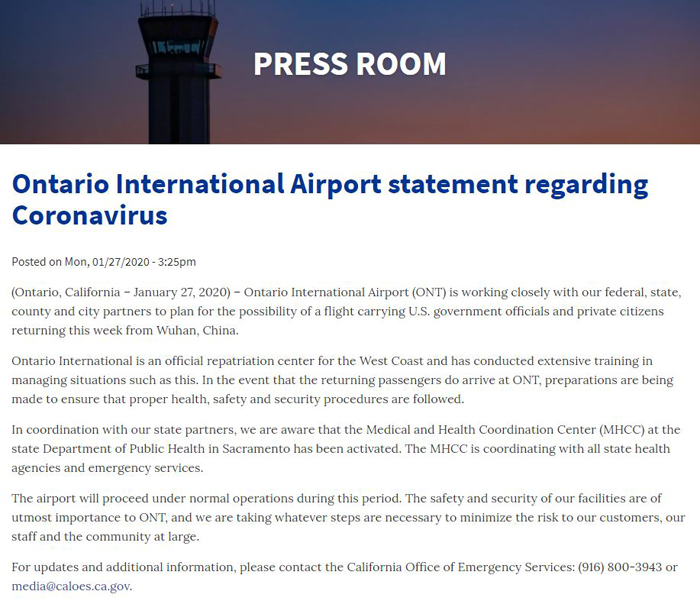The height and width of the screenshot is (604, 700).
Task: Click the control tower in banner image
Action: pos(178,72)
